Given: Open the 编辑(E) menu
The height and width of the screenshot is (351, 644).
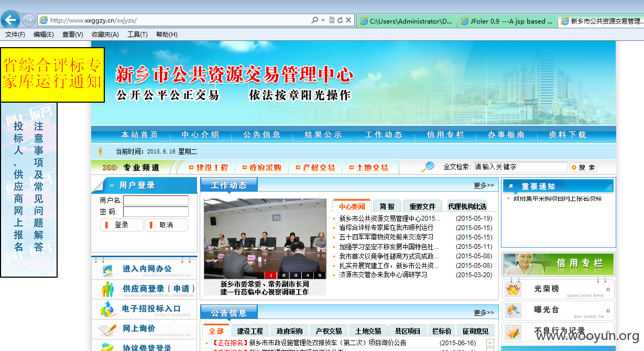Looking at the screenshot, I should [43, 35].
